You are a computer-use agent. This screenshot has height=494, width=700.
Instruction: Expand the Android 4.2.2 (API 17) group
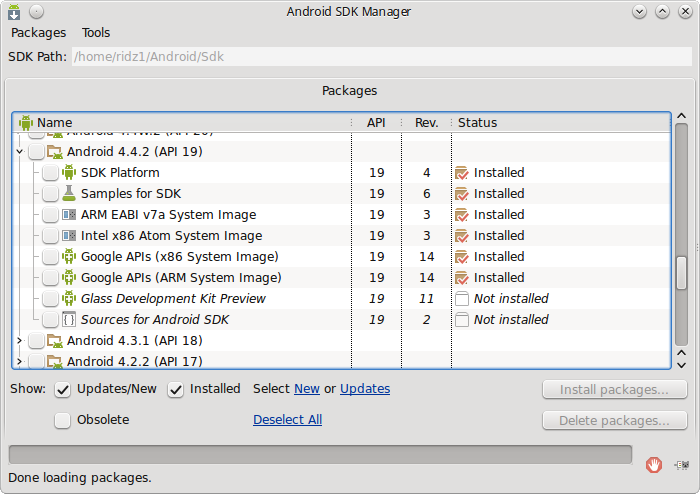click(20, 362)
